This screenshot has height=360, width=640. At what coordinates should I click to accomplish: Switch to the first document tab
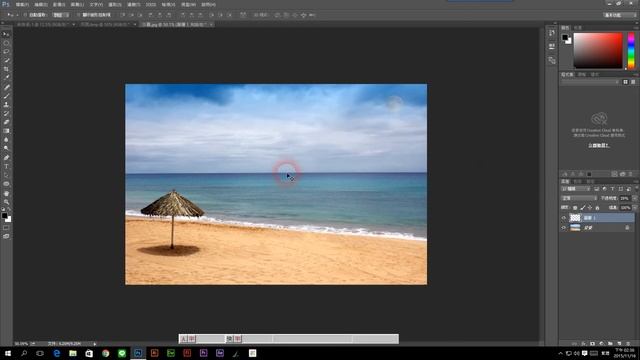[x=44, y=24]
